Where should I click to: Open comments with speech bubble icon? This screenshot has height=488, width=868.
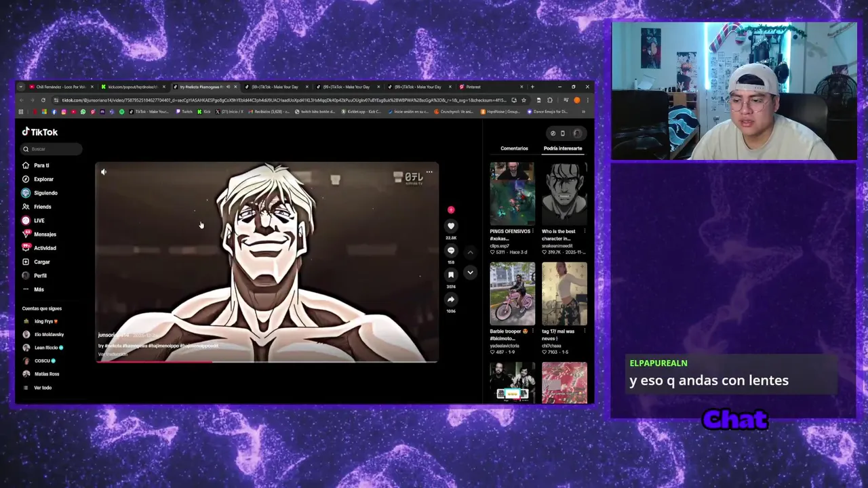point(451,251)
